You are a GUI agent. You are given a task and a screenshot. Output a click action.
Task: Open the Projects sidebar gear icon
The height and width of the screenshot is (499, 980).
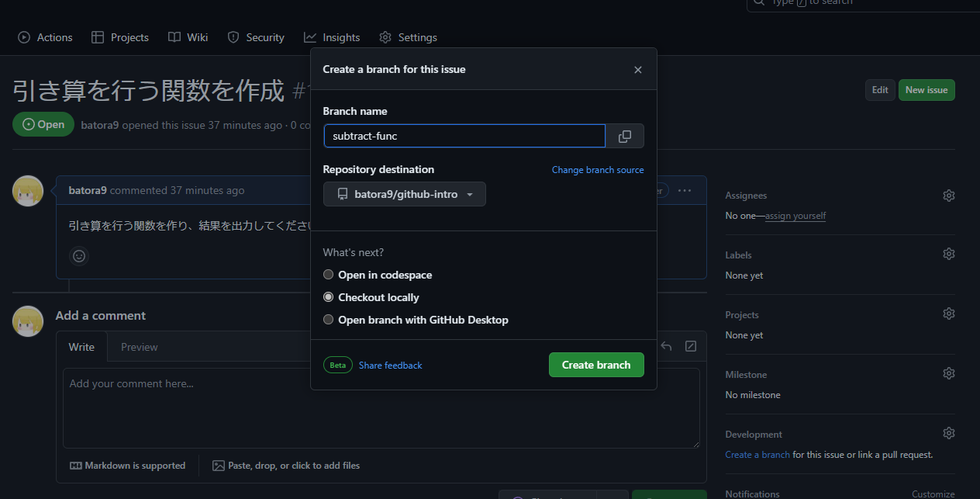[x=948, y=314]
